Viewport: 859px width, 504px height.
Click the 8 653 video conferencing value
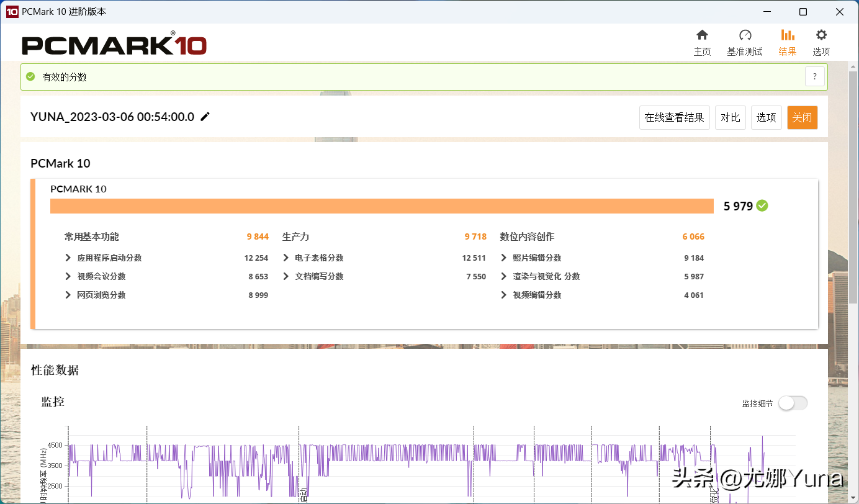pyautogui.click(x=258, y=276)
